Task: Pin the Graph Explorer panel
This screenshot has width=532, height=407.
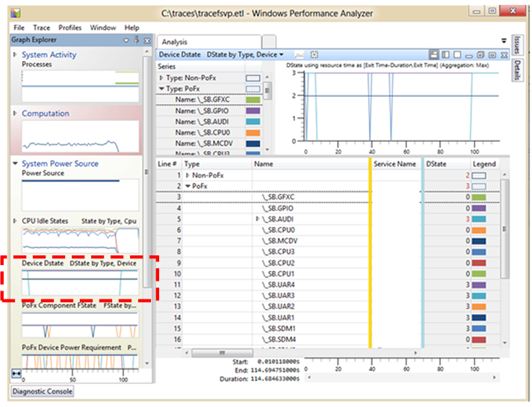Action: tap(136, 40)
